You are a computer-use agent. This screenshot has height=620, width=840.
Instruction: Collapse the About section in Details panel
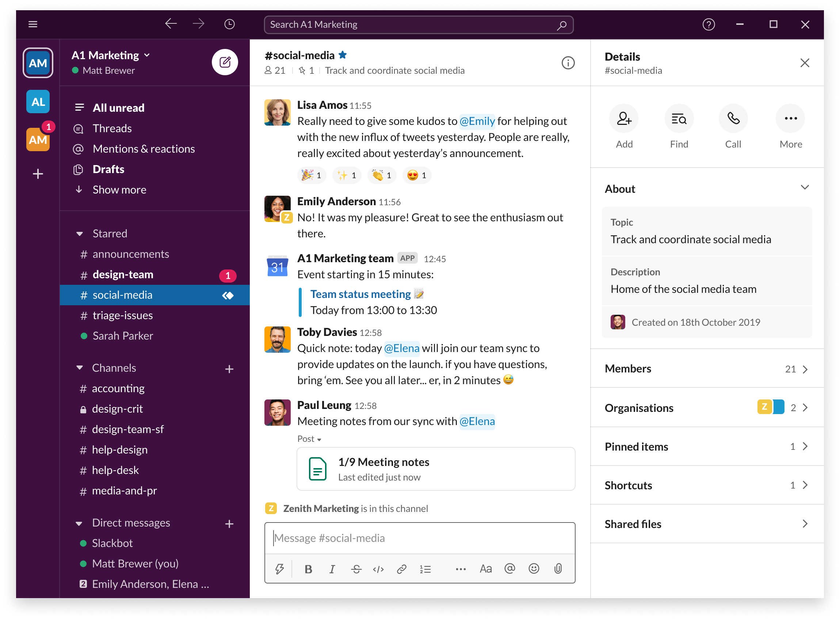(x=803, y=188)
